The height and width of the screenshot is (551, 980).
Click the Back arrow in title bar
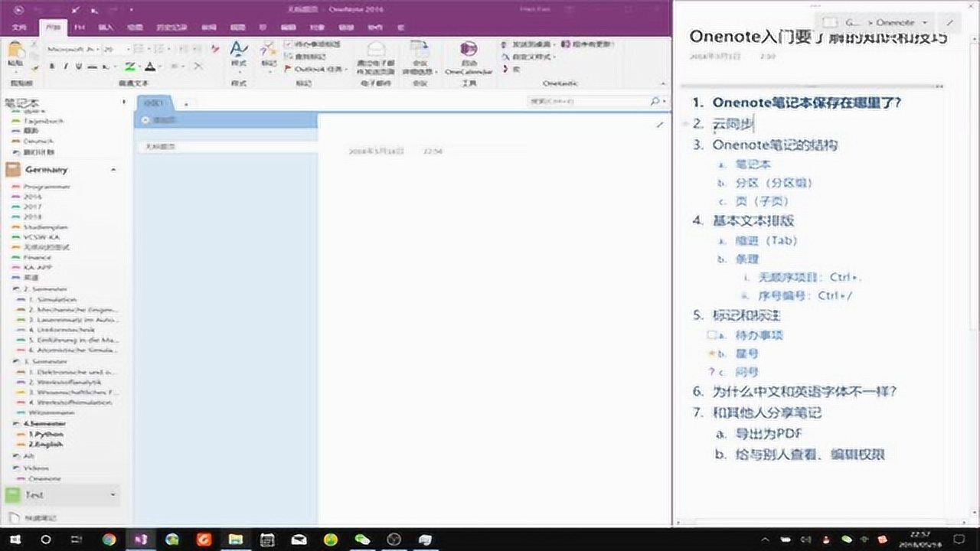click(x=19, y=9)
